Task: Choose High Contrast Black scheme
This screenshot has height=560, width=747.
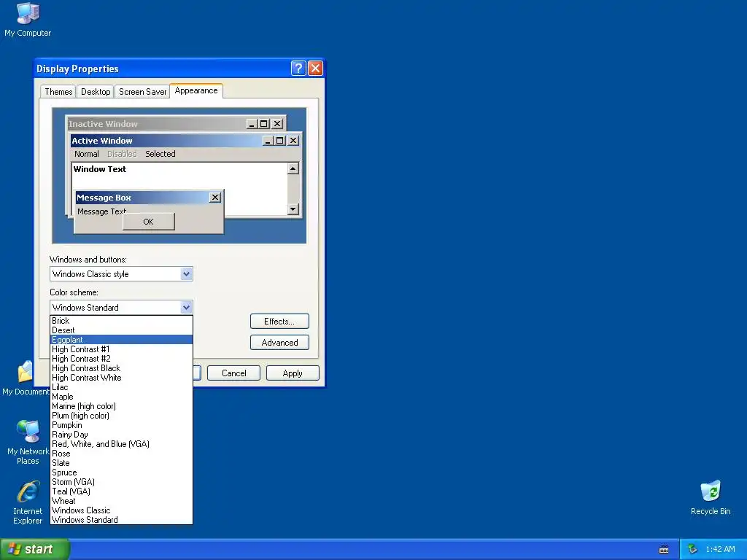Action: pyautogui.click(x=121, y=368)
